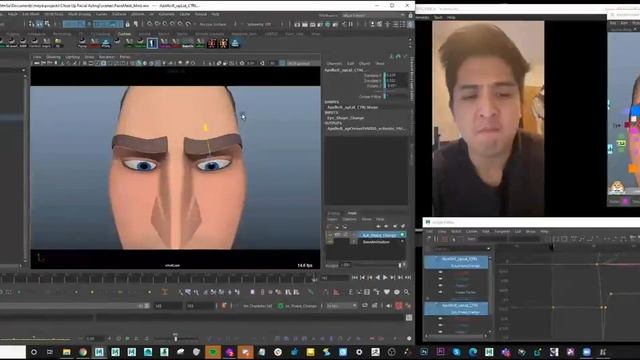
Task: Open Eye_Shape_Change anim layer selector in range bar
Action: (301, 306)
